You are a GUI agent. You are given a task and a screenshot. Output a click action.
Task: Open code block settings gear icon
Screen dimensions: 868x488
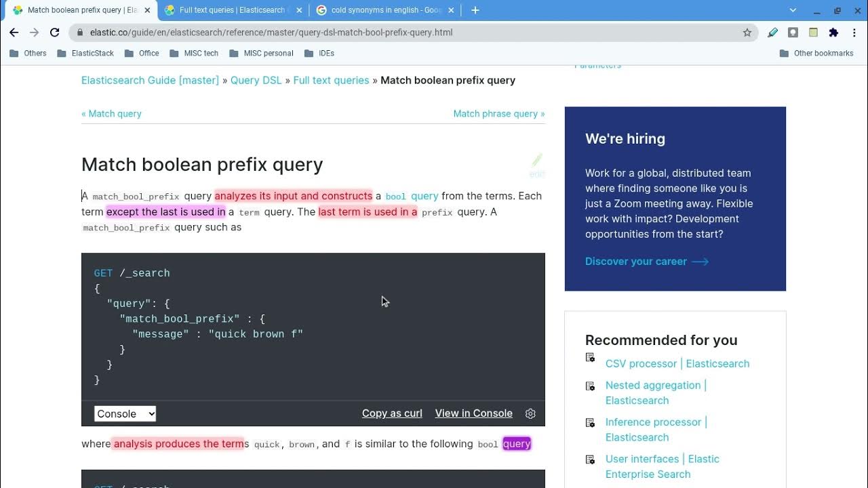tap(530, 413)
